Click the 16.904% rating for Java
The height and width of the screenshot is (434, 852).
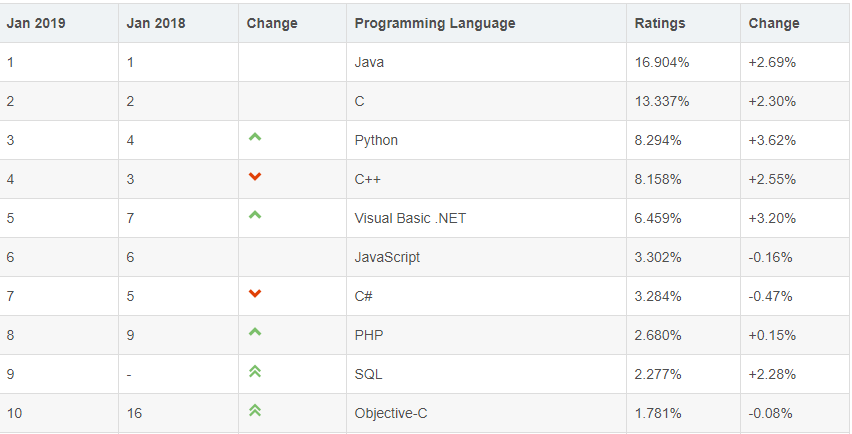[x=662, y=62]
